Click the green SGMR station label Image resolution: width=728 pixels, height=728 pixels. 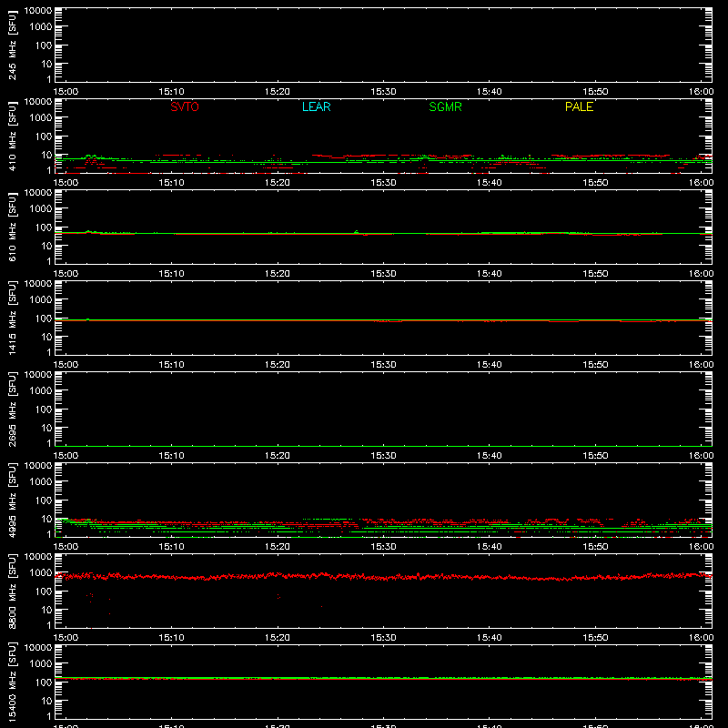point(445,106)
